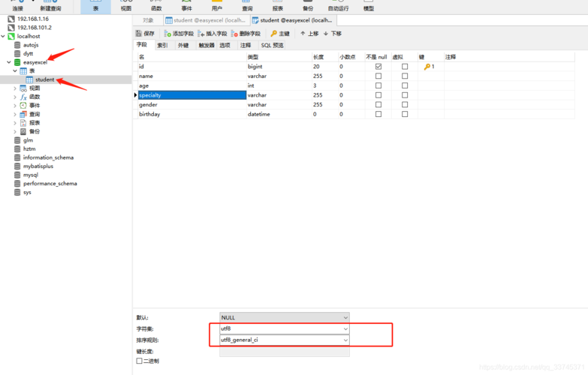Collapse the easyexcel database node
Screen dimensions: 588x375
[9, 62]
